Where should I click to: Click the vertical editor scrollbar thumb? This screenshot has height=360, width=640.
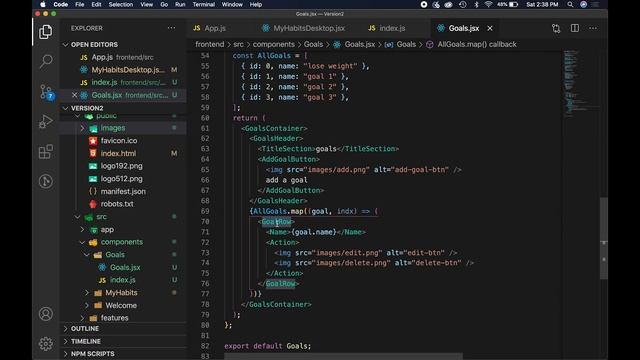tap(604, 238)
